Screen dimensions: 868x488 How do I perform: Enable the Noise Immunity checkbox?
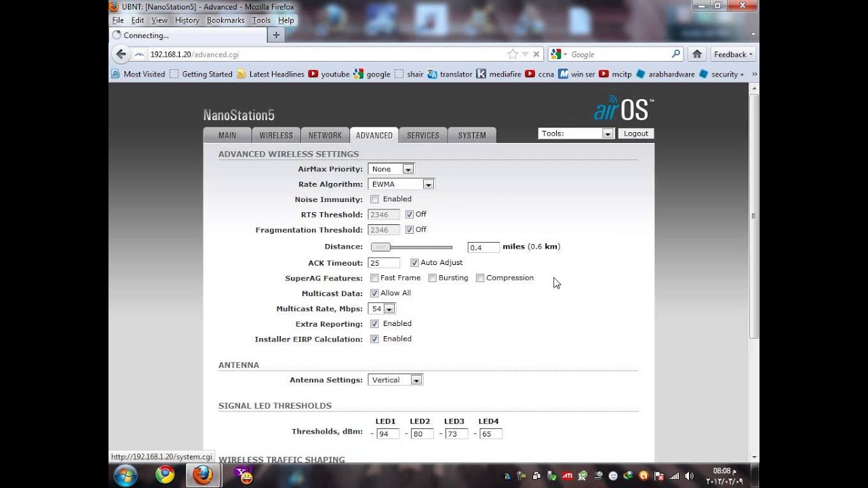click(374, 199)
